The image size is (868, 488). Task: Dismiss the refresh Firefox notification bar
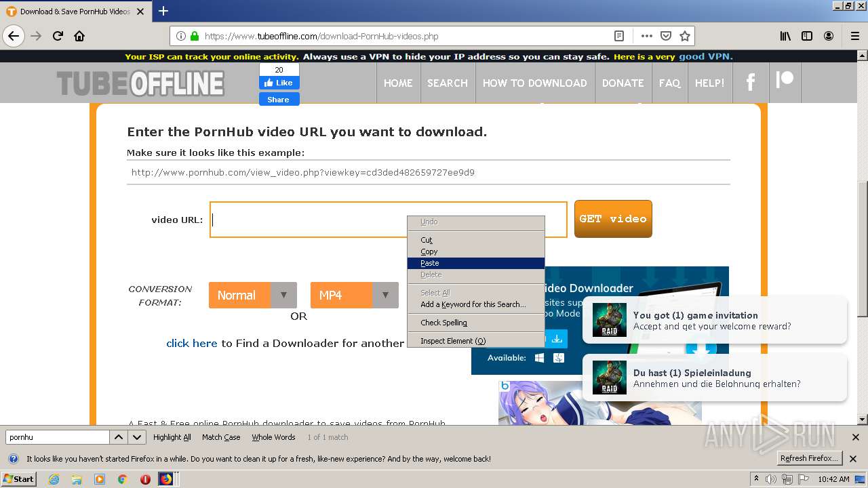pos(853,459)
